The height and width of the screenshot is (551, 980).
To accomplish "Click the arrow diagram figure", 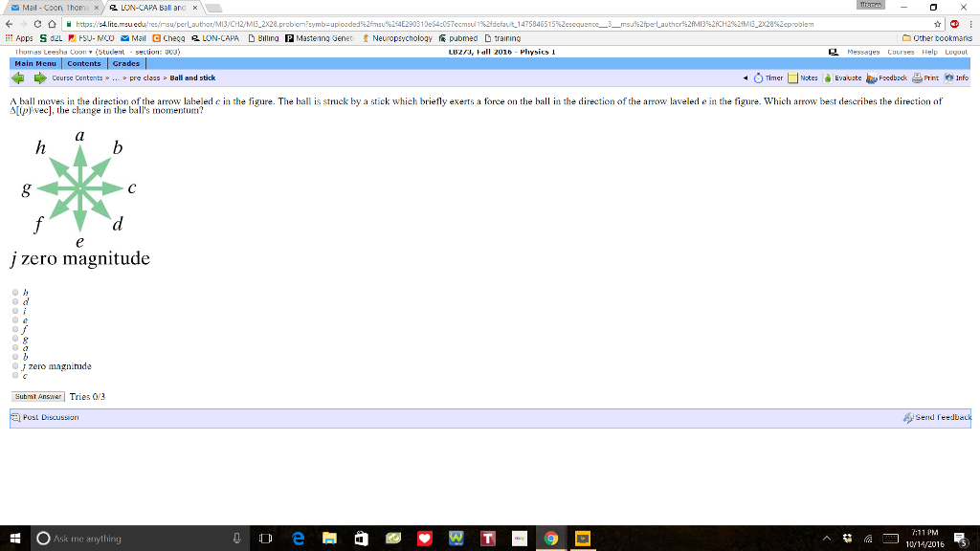I will coord(80,199).
